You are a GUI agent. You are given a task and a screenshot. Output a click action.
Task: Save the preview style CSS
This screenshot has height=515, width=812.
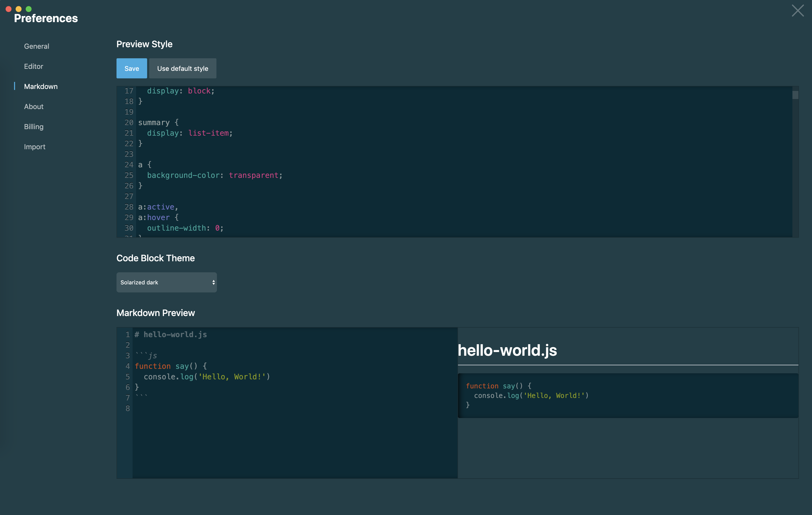pos(132,69)
